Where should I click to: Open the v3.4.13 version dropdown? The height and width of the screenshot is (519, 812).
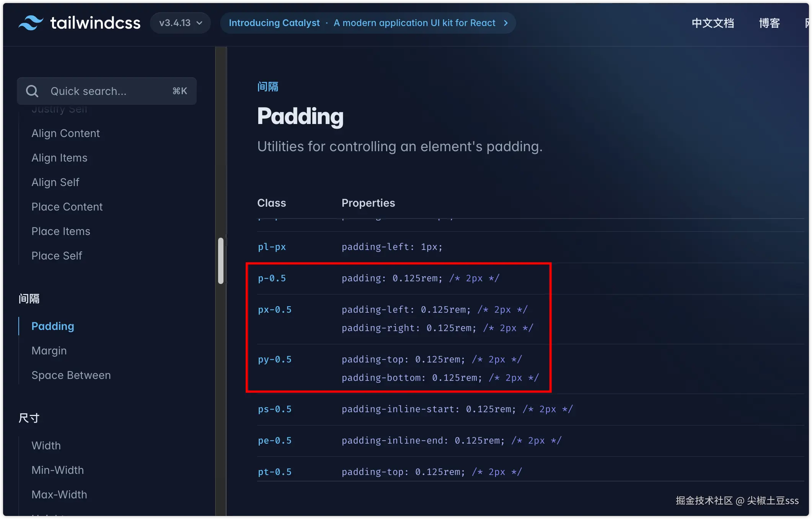coord(180,23)
